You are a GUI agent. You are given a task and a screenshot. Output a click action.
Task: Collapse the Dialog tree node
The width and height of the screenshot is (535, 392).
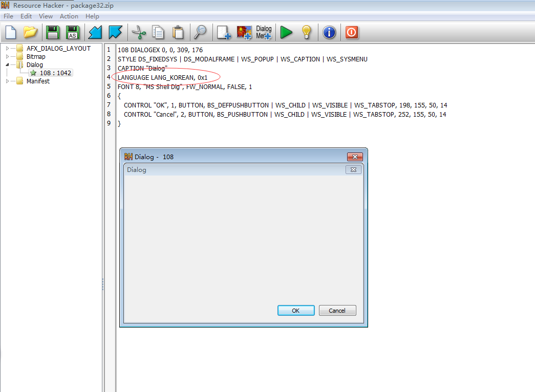(x=7, y=64)
